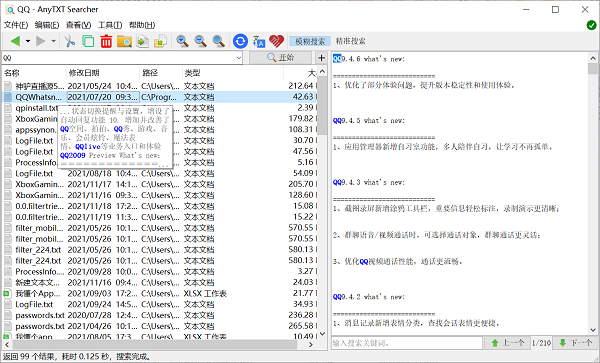The width and height of the screenshot is (600, 363).
Task: Open the translate icon
Action: tap(259, 41)
